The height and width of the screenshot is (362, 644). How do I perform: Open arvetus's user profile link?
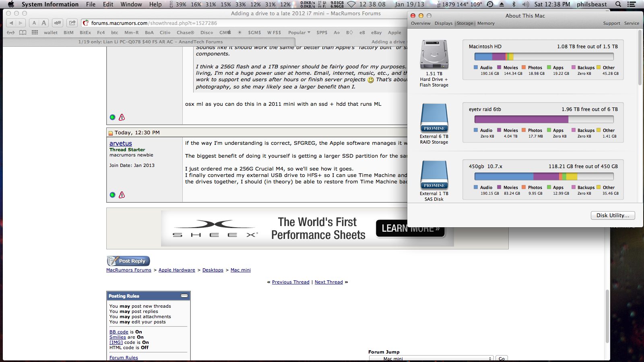click(x=121, y=144)
